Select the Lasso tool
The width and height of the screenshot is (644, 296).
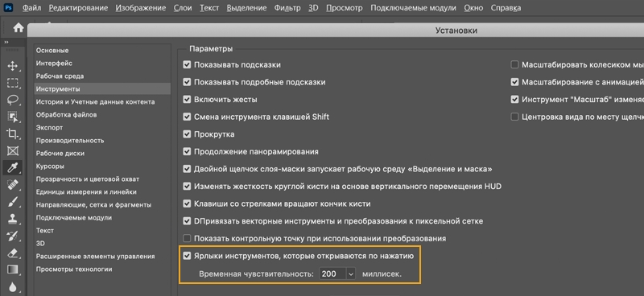(x=13, y=100)
